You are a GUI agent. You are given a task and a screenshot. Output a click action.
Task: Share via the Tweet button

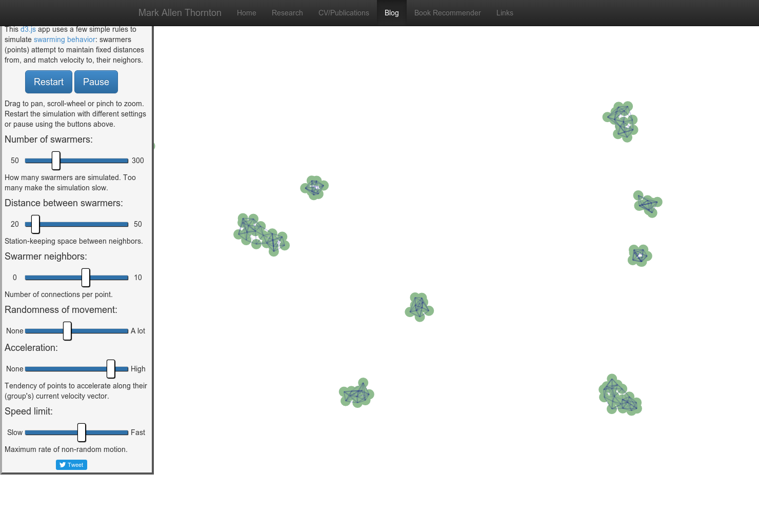click(x=71, y=465)
